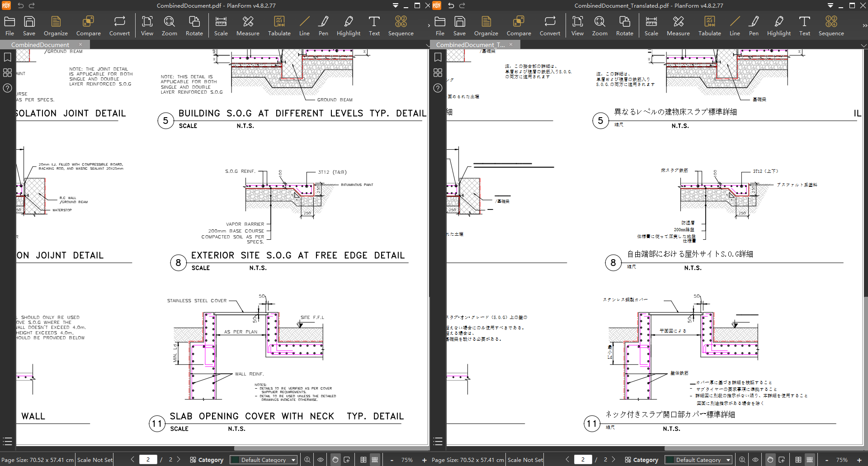Click the dark green category color swatch on left
Viewport: 868px width, 466px height.
(x=235, y=460)
